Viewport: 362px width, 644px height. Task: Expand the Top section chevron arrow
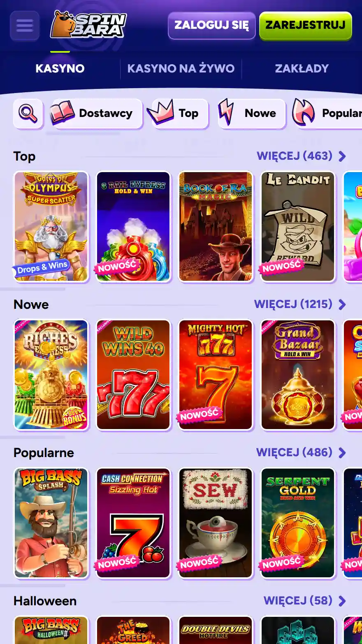tap(342, 156)
